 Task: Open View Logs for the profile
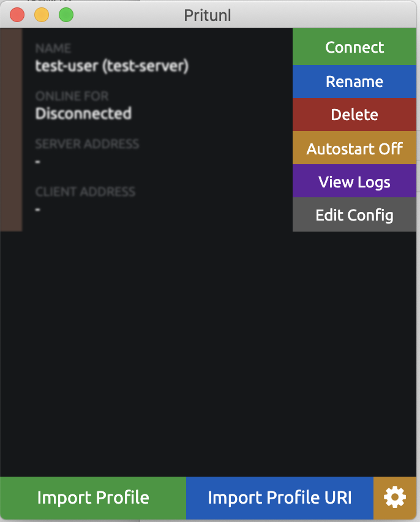click(354, 181)
